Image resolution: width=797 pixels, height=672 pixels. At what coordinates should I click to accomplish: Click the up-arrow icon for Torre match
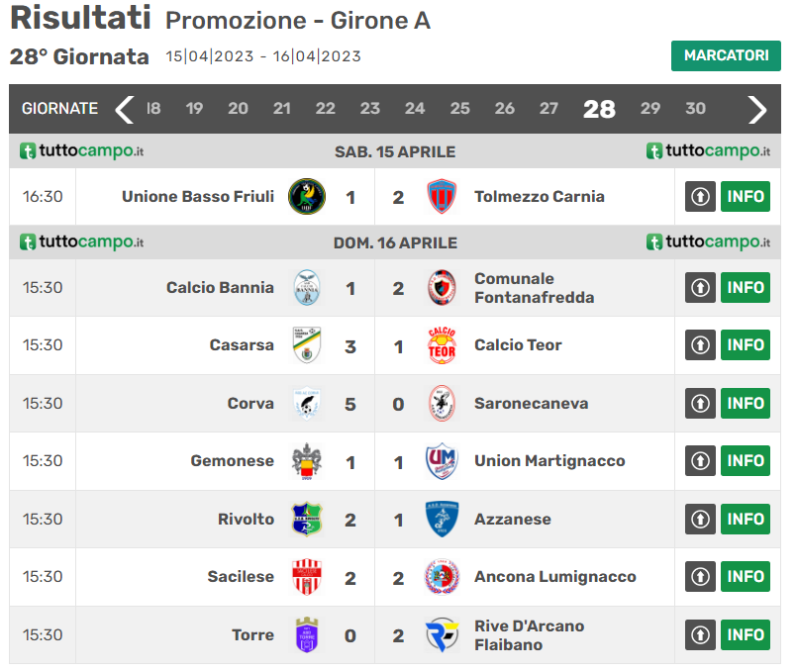[700, 634]
